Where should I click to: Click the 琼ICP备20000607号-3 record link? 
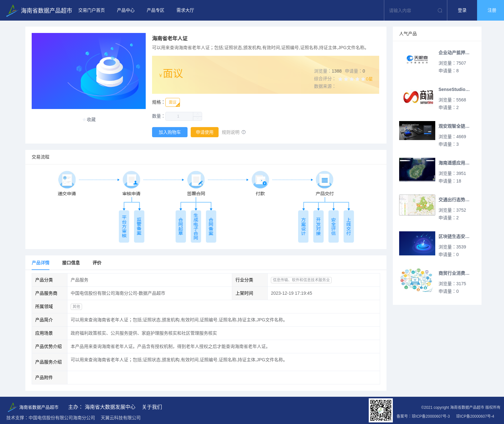point(431,416)
